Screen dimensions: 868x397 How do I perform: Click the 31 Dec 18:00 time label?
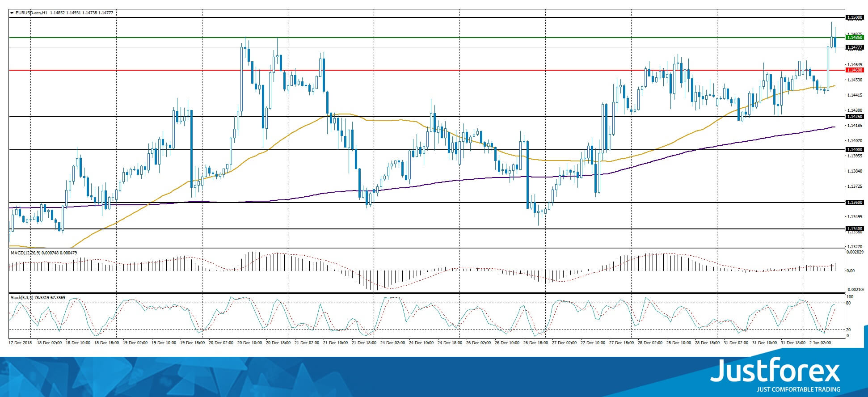coord(793,343)
